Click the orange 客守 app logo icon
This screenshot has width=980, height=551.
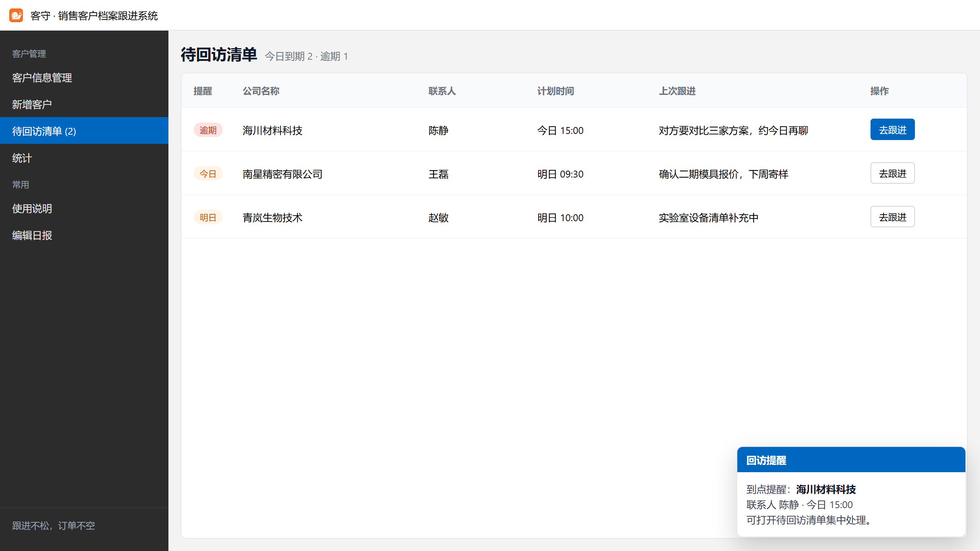pos(16,15)
